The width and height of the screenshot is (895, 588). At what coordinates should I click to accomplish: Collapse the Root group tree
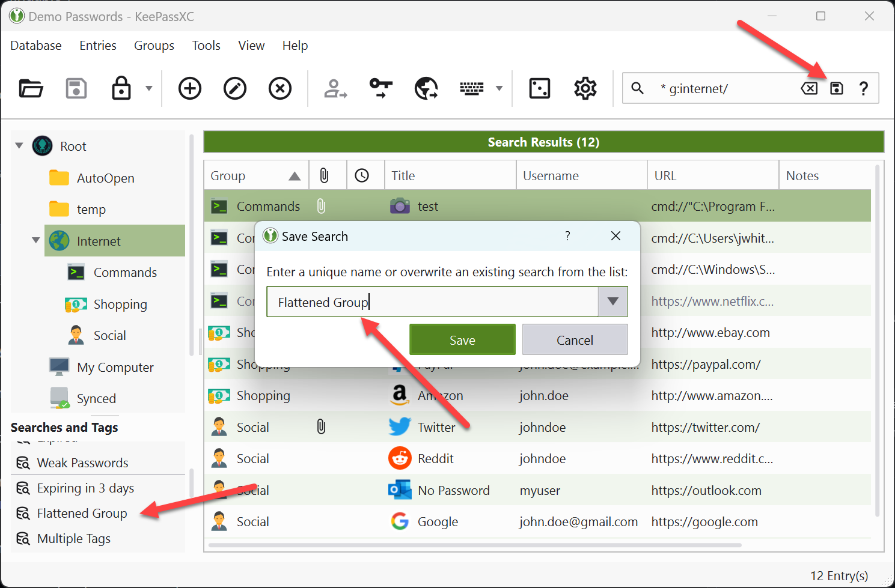19,145
